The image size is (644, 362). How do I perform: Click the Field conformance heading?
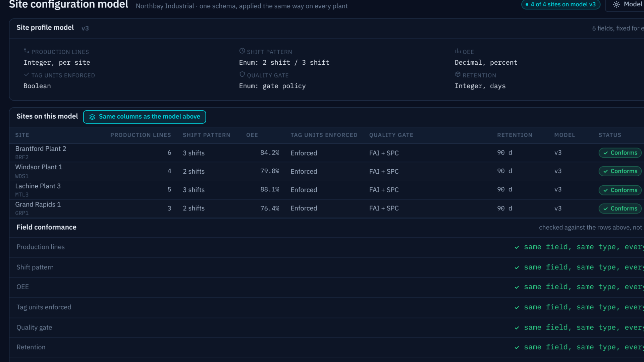point(47,227)
